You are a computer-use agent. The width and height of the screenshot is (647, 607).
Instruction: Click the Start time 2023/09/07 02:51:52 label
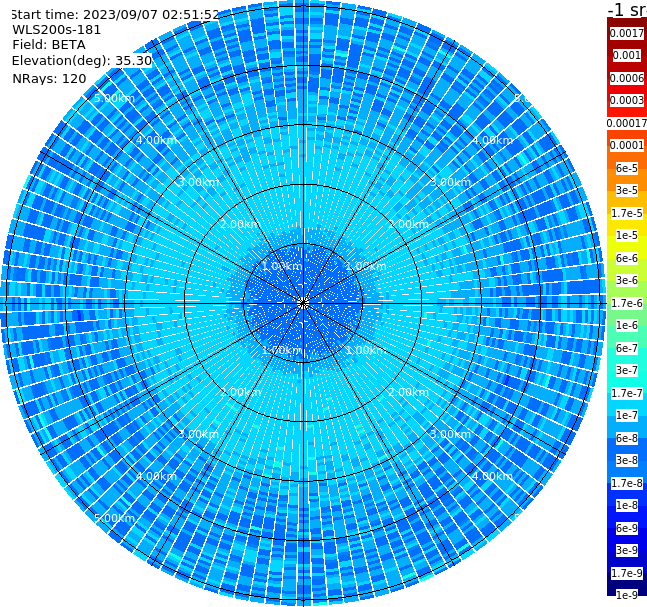[x=114, y=15]
